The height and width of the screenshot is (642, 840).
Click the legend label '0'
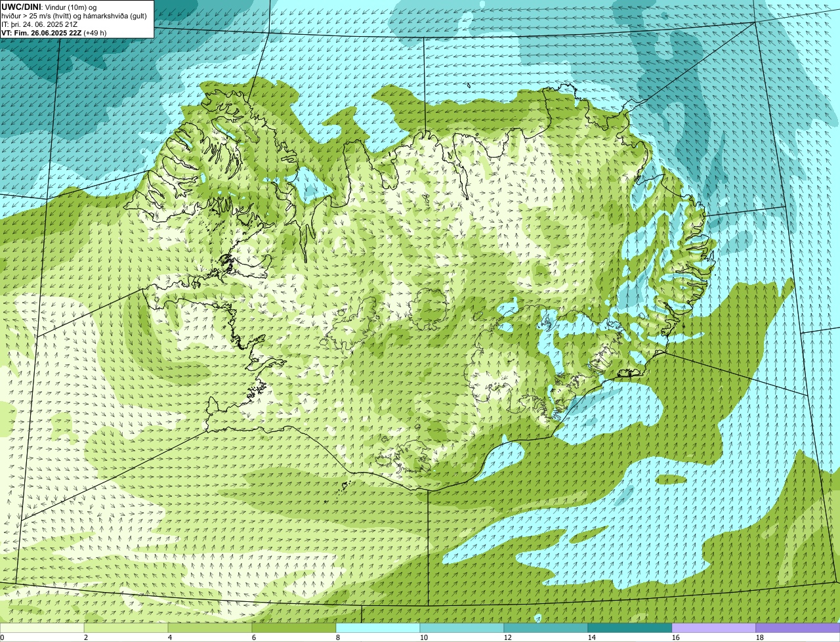[x=2, y=637]
